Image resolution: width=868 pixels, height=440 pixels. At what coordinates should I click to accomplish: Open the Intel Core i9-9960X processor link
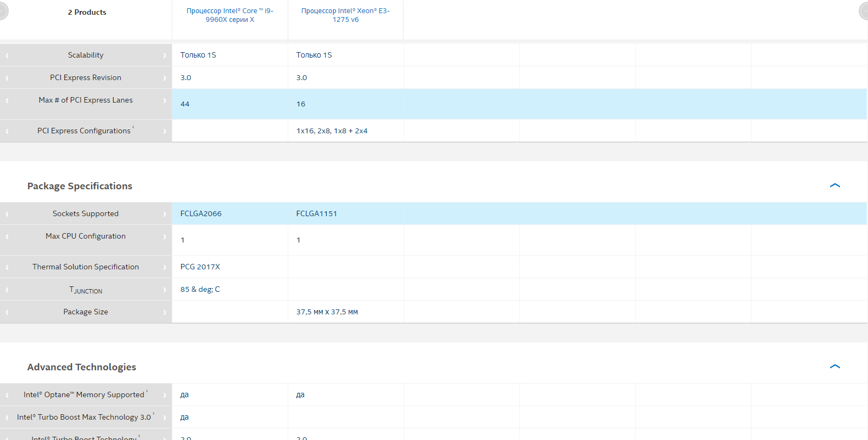coord(230,15)
